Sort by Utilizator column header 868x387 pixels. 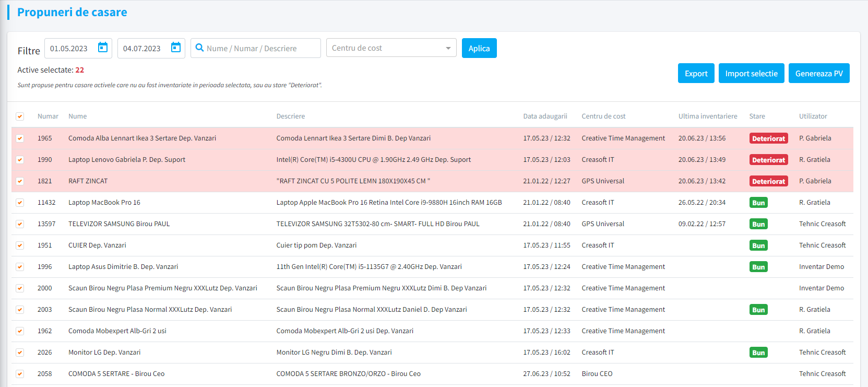click(813, 116)
